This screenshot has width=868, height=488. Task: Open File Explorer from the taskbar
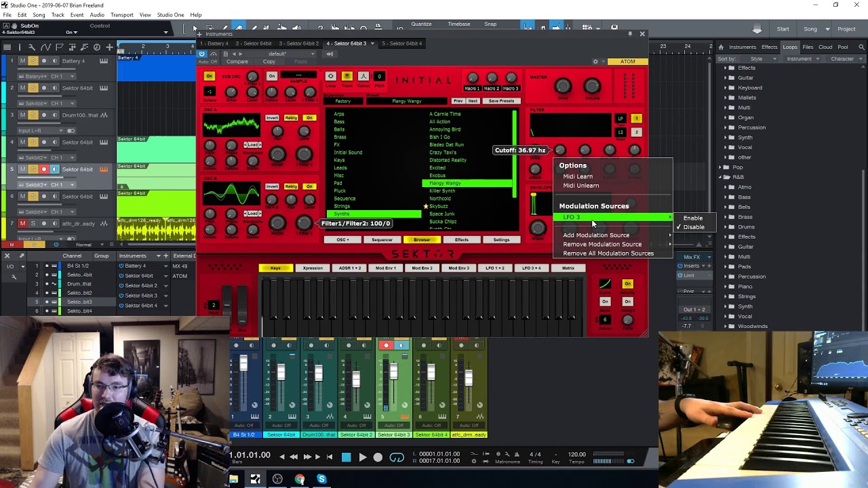(233, 479)
